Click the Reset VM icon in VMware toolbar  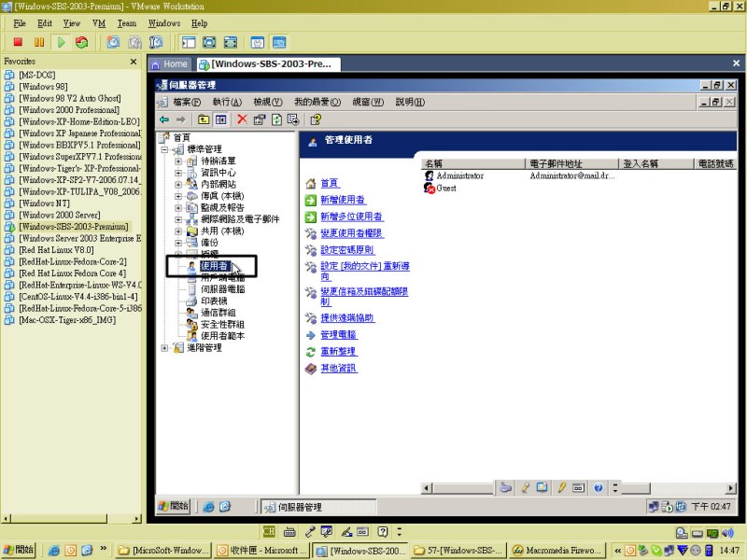point(82,42)
